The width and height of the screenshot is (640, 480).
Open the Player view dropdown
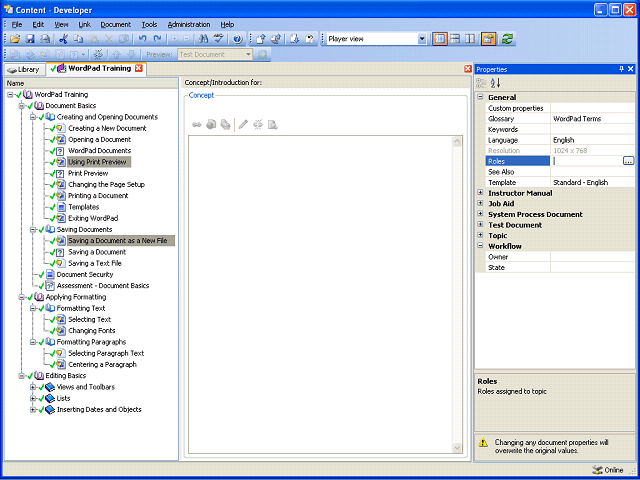point(422,39)
